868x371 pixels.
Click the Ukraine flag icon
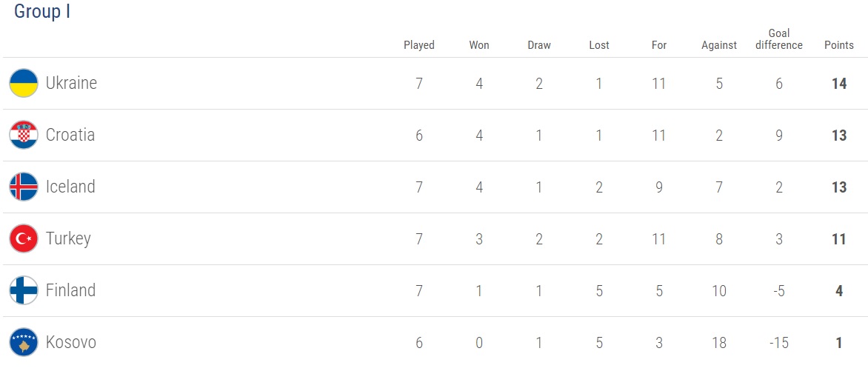pyautogui.click(x=24, y=83)
